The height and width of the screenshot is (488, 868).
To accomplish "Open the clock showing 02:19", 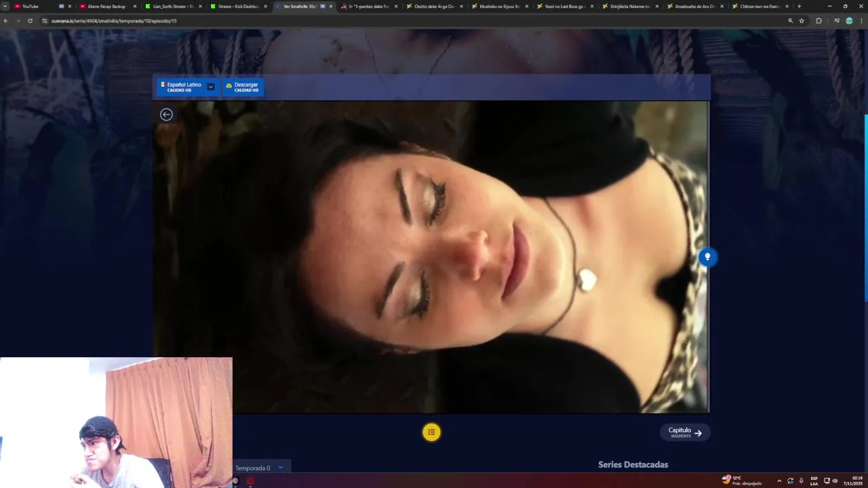I will pyautogui.click(x=853, y=481).
